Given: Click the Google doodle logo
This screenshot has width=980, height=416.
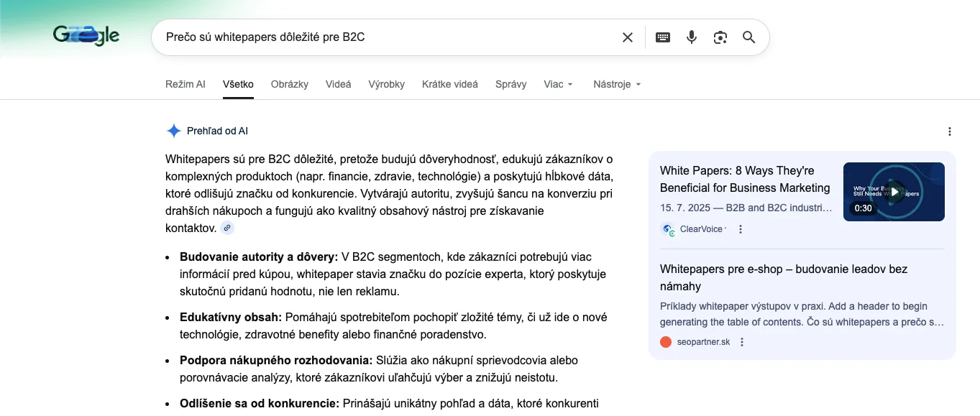Looking at the screenshot, I should (x=86, y=36).
